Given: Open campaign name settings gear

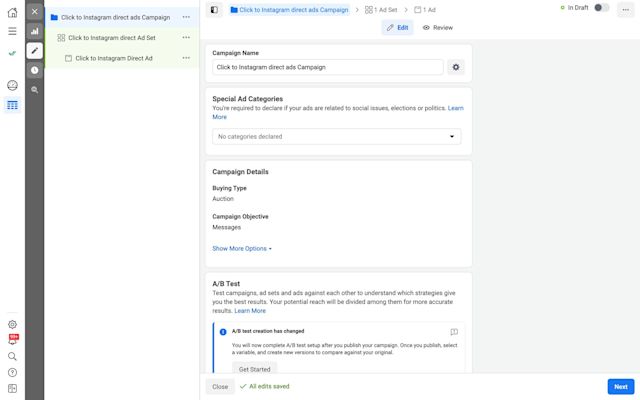Looking at the screenshot, I should [456, 67].
